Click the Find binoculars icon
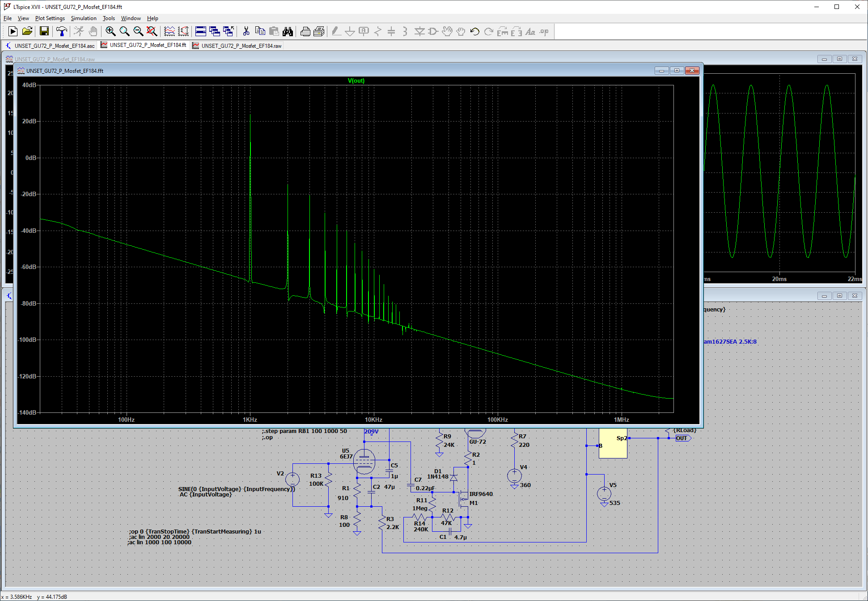This screenshot has height=601, width=868. [x=288, y=31]
